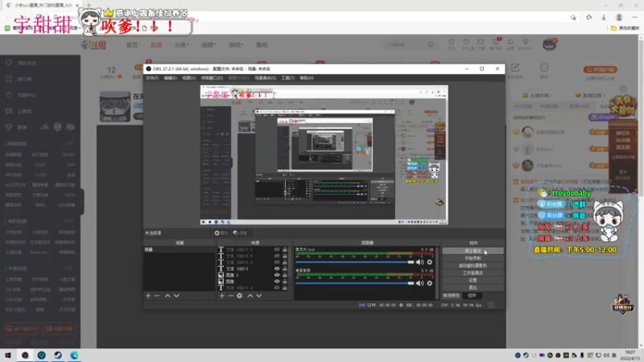Toggle visibility of 图像 source
The image size is (644, 362).
(x=277, y=282)
